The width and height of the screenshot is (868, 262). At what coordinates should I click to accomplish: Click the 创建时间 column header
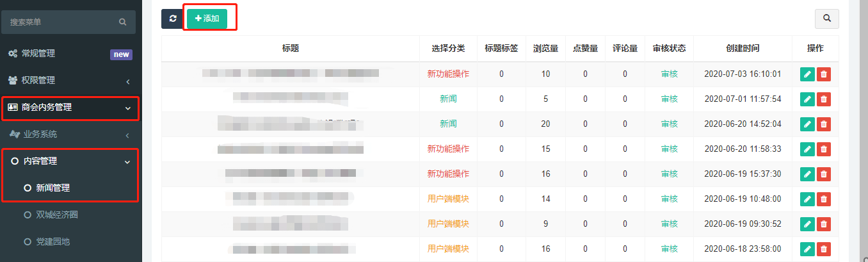pyautogui.click(x=743, y=49)
